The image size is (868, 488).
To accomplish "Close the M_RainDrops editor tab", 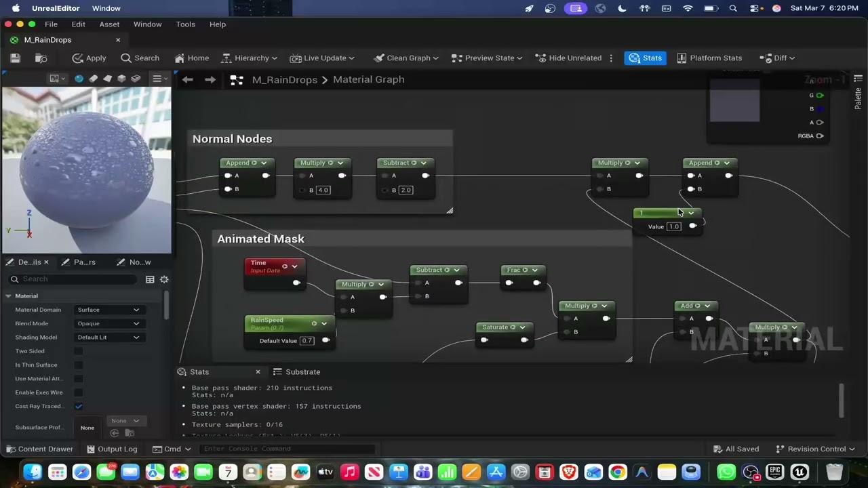I will click(118, 40).
